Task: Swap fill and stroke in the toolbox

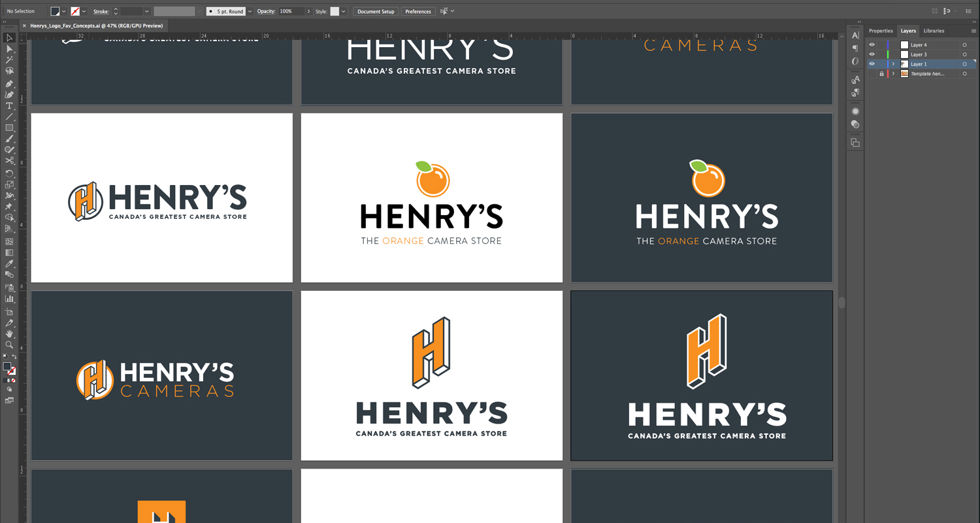Action: coord(14,358)
